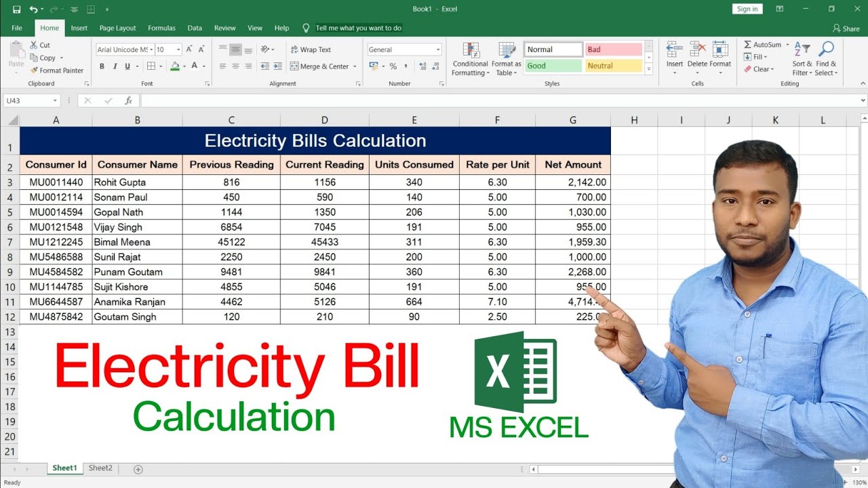Click the Undo arrow icon
This screenshot has height=488, width=868.
pyautogui.click(x=33, y=9)
